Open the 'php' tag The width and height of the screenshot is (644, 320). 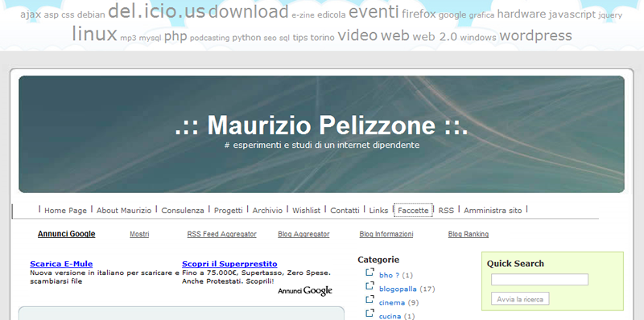tap(175, 37)
